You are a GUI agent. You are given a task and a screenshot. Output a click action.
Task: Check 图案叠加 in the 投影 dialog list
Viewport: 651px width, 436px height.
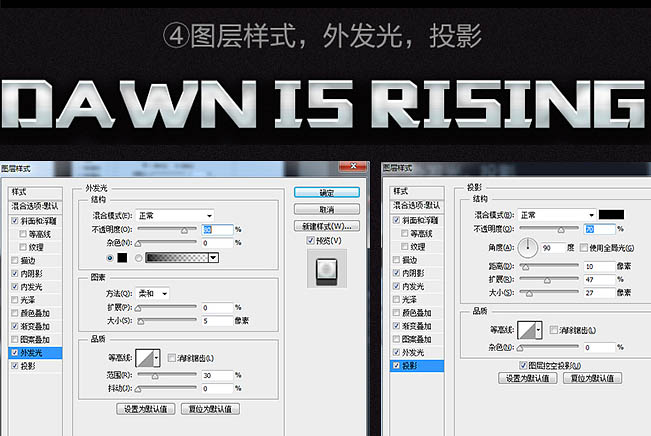click(x=396, y=339)
